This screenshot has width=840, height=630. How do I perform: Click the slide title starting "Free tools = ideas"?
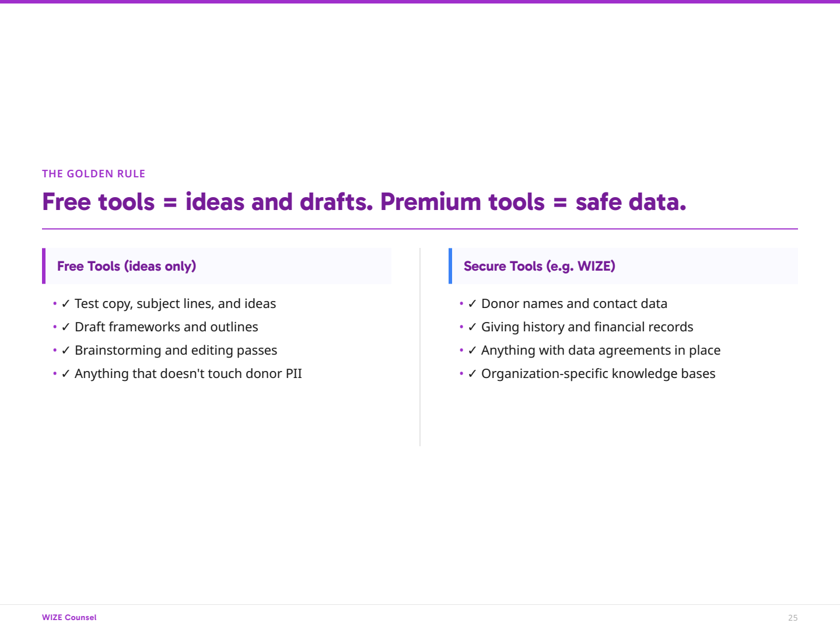(x=364, y=202)
